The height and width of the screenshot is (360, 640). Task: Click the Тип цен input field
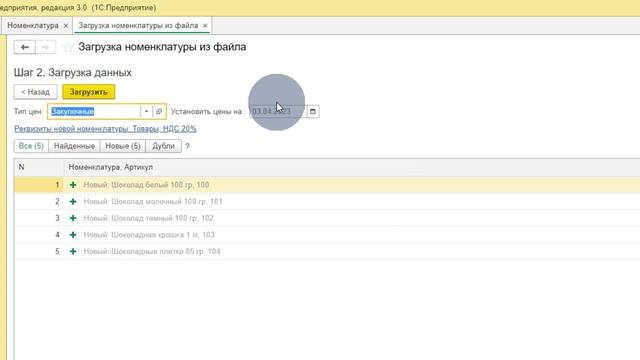(x=94, y=111)
